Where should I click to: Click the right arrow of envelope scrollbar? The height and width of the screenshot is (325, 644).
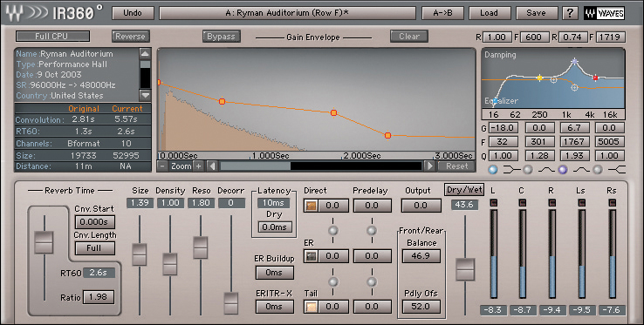pyautogui.click(x=429, y=166)
